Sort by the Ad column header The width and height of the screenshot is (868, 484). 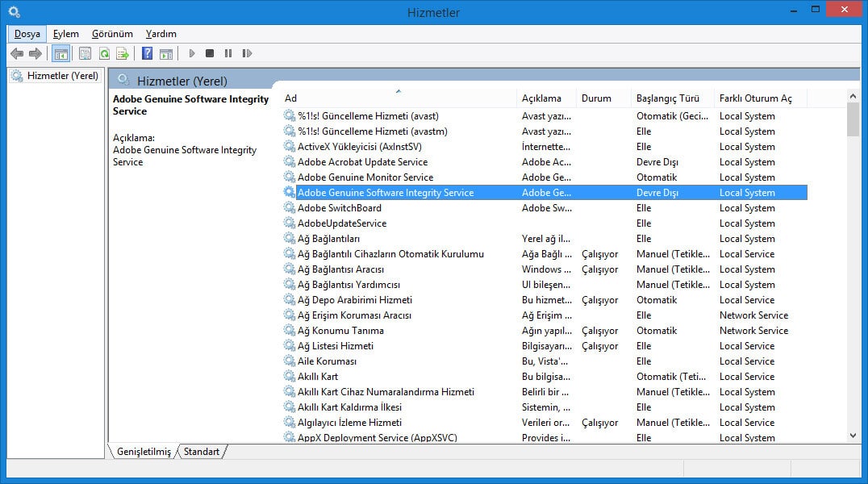point(398,98)
